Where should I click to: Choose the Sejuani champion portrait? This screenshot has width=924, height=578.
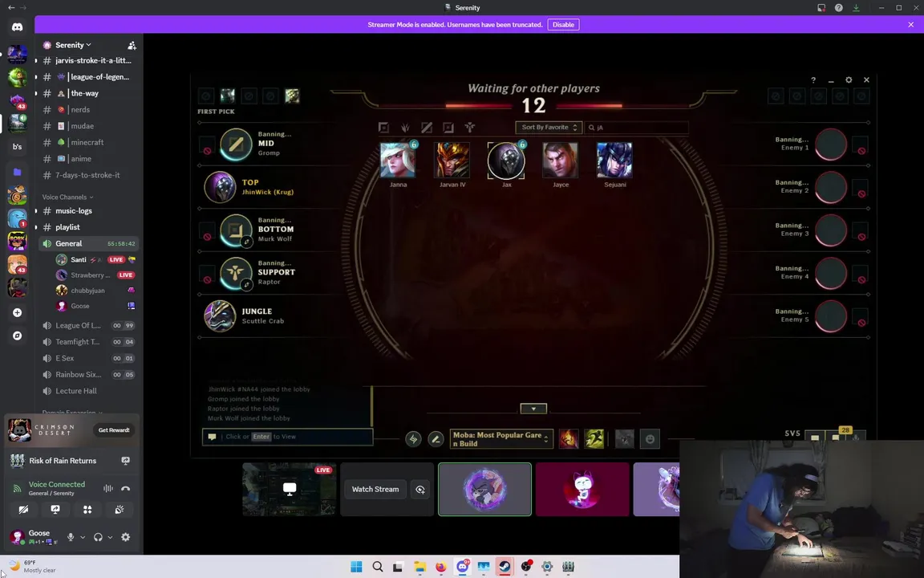[x=614, y=159]
